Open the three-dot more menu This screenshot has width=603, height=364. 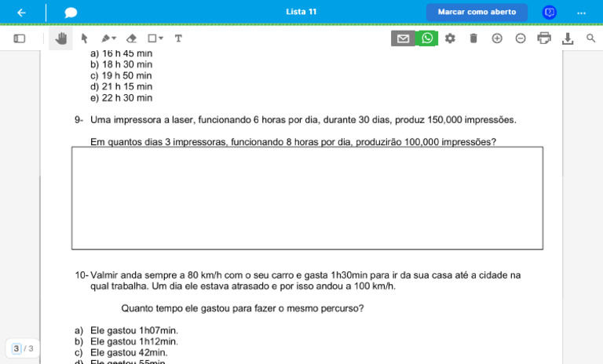[581, 13]
